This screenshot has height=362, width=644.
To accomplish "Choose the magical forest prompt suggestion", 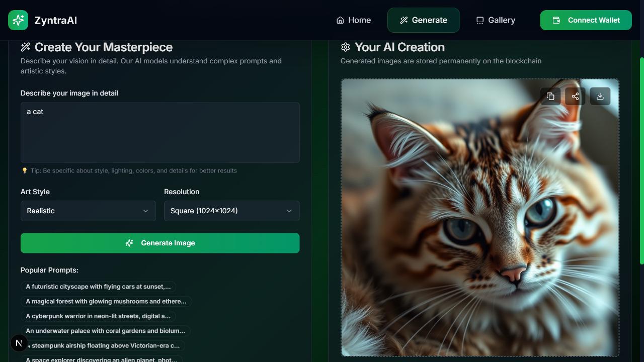I will [x=106, y=301].
